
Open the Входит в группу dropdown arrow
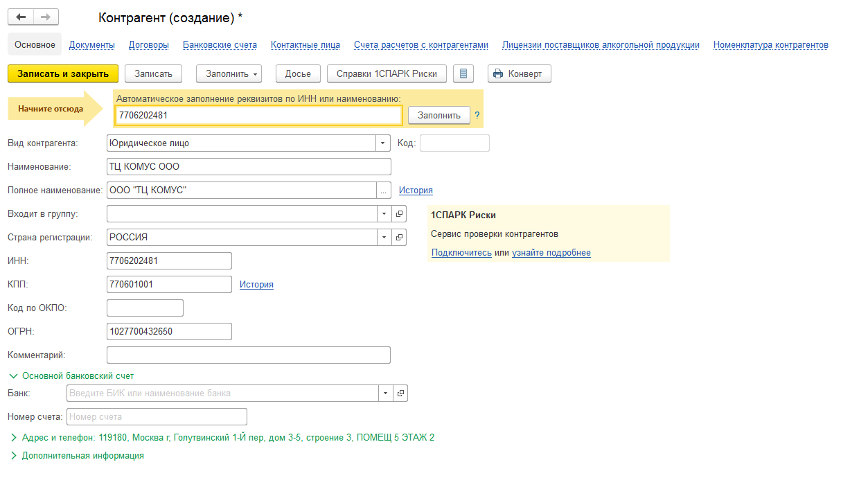tap(384, 214)
